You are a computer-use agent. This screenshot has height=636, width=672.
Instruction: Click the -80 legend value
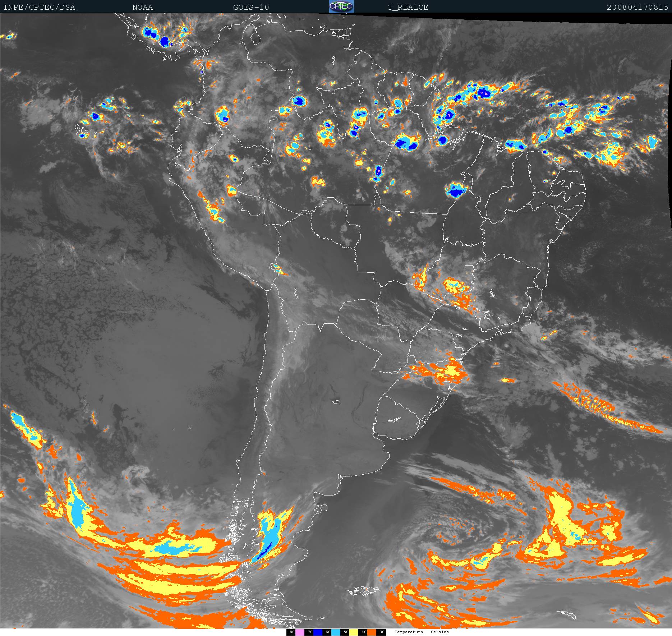pyautogui.click(x=291, y=632)
